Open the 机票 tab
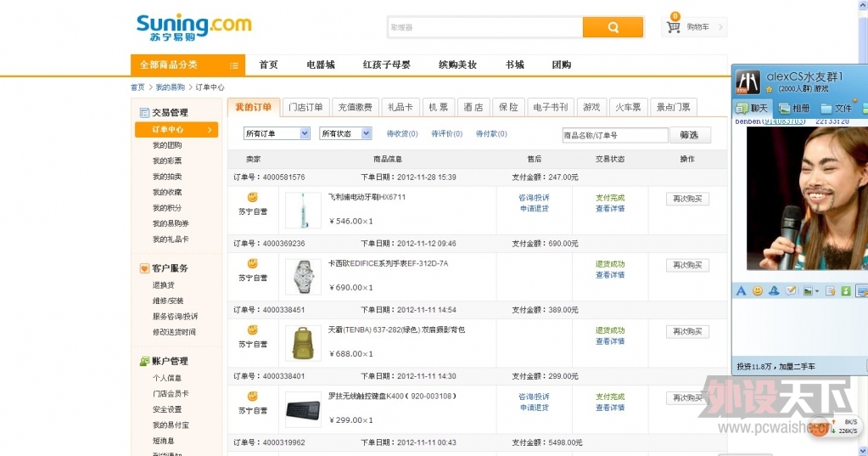This screenshot has width=868, height=456. click(439, 107)
